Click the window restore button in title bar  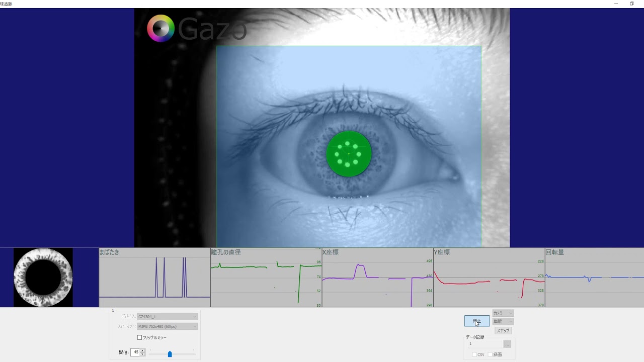[632, 4]
